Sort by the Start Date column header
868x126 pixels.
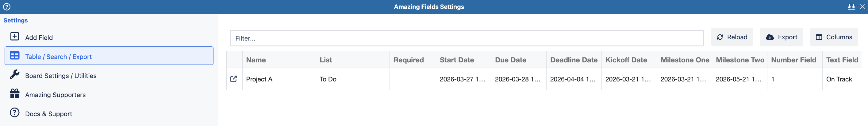pos(456,60)
